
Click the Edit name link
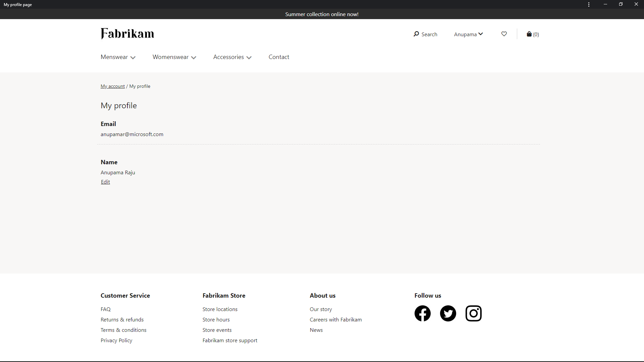pos(105,182)
